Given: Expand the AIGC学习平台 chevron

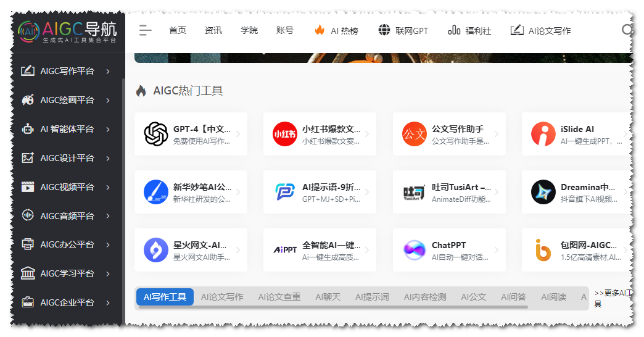Looking at the screenshot, I should (x=108, y=273).
